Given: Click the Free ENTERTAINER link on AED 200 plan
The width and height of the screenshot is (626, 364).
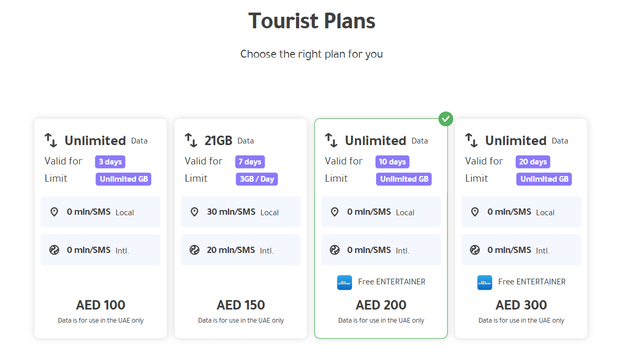Looking at the screenshot, I should (x=391, y=282).
